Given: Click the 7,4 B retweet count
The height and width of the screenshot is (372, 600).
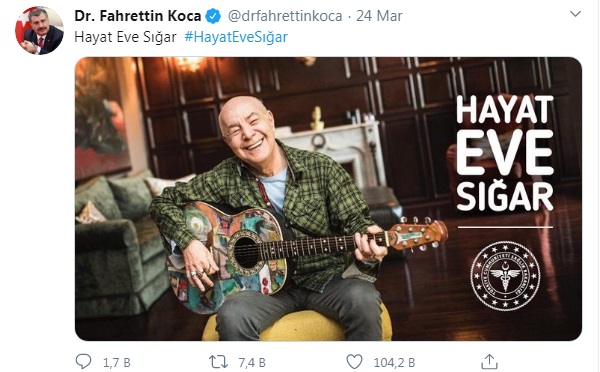Looking at the screenshot, I should click(x=252, y=362).
